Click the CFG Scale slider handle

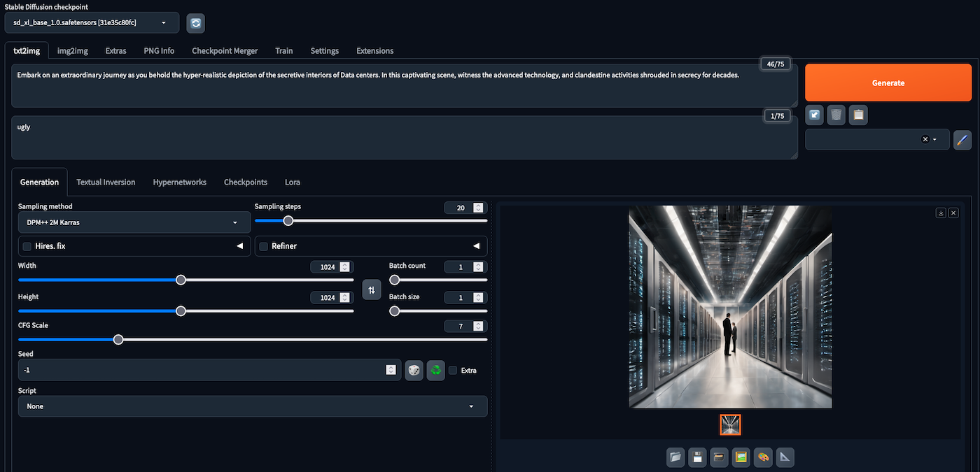click(118, 340)
